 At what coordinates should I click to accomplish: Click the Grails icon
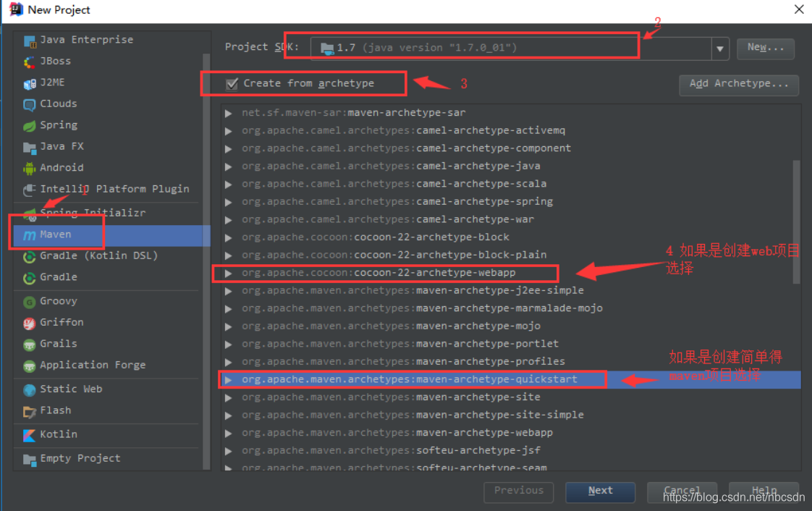30,345
